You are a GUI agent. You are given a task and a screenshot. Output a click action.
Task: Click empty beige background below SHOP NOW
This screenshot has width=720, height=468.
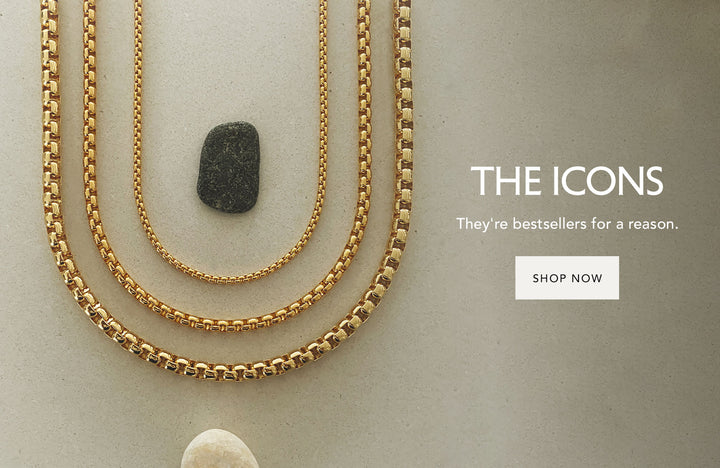(567, 367)
